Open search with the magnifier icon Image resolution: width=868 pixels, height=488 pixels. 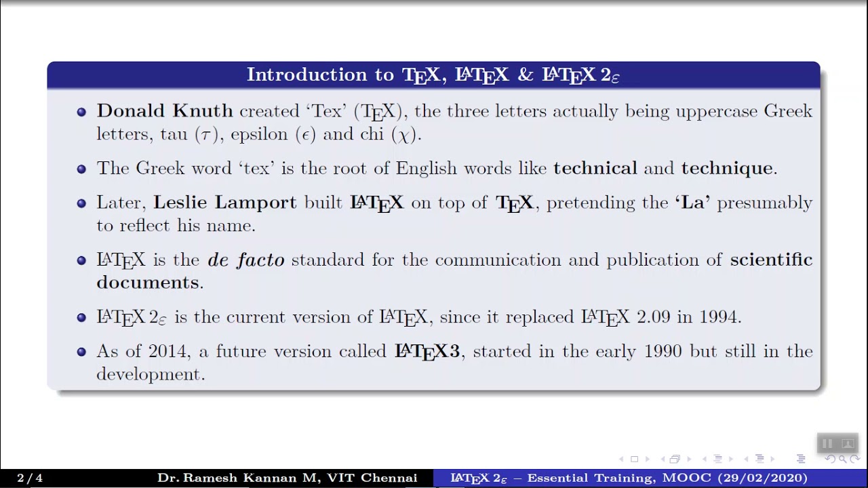[x=843, y=459]
